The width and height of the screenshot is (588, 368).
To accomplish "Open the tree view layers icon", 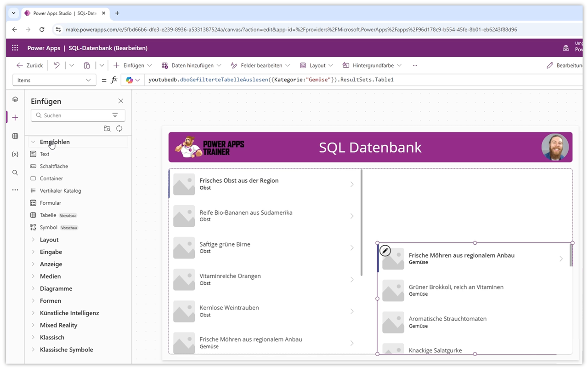I will coord(15,99).
